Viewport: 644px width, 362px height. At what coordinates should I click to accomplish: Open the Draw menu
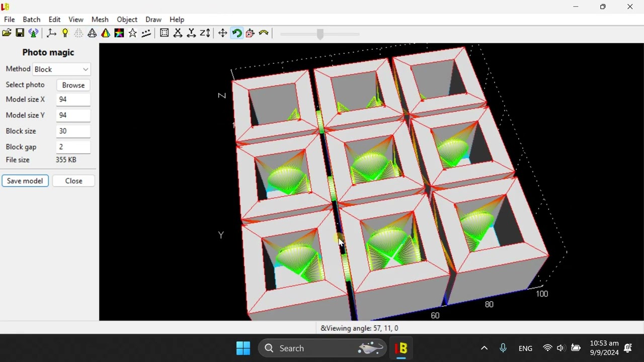[153, 20]
